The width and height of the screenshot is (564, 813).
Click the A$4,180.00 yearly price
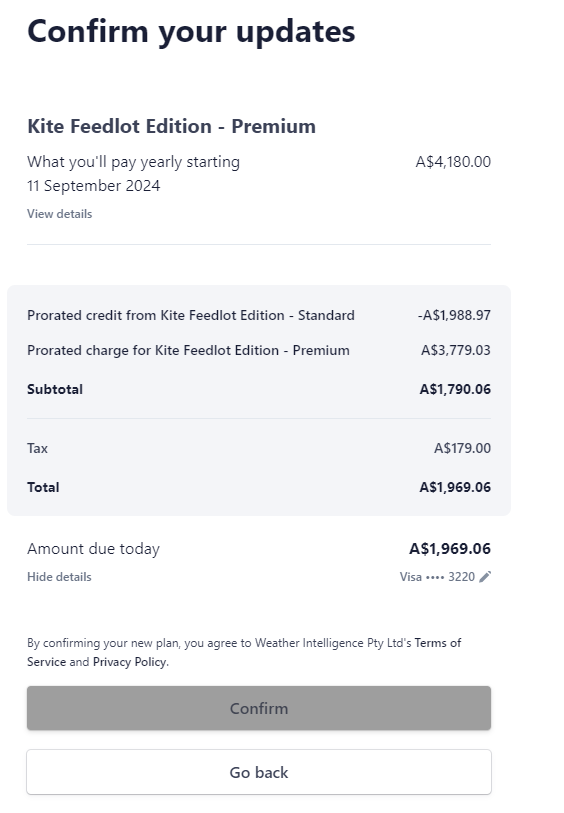[453, 162]
